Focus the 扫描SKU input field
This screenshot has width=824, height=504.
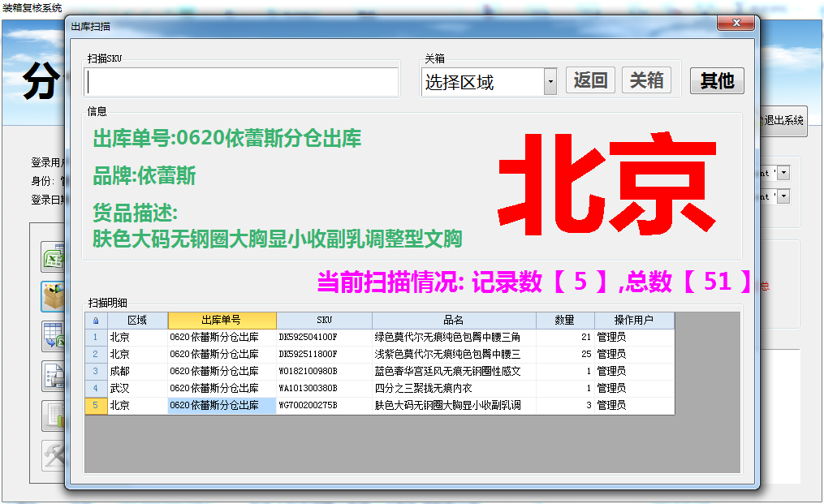[x=242, y=83]
